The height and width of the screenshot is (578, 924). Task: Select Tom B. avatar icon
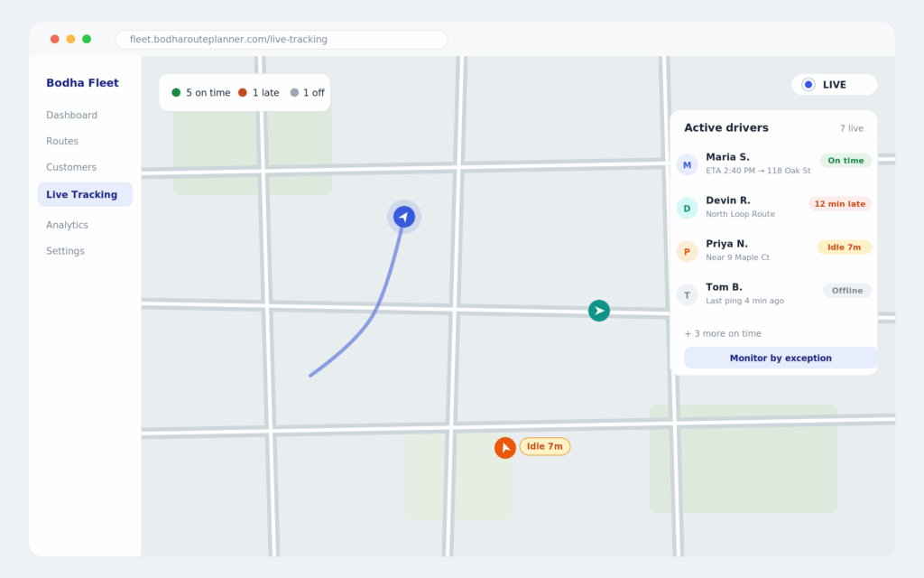click(x=687, y=295)
